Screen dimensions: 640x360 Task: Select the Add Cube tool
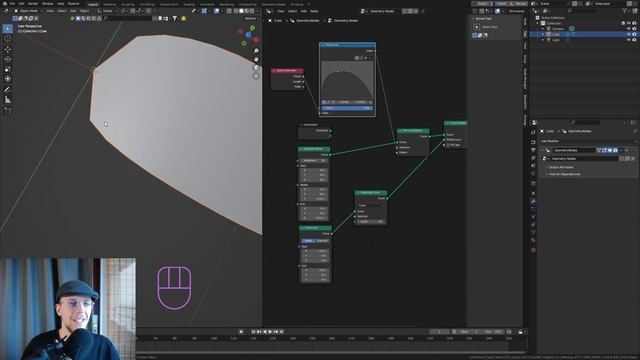(x=8, y=110)
